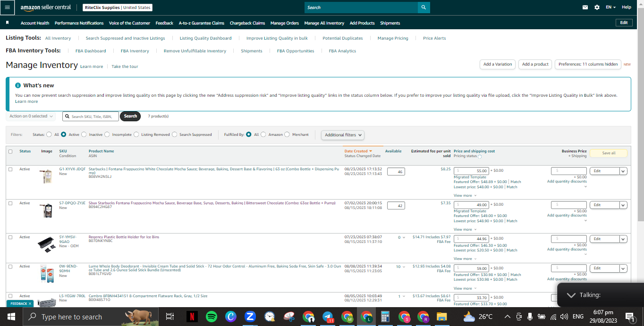Open Edit dropdown arrow for SKU G1-XYVX-JDQF
Viewport: 644px width, 326px height.
tap(623, 171)
